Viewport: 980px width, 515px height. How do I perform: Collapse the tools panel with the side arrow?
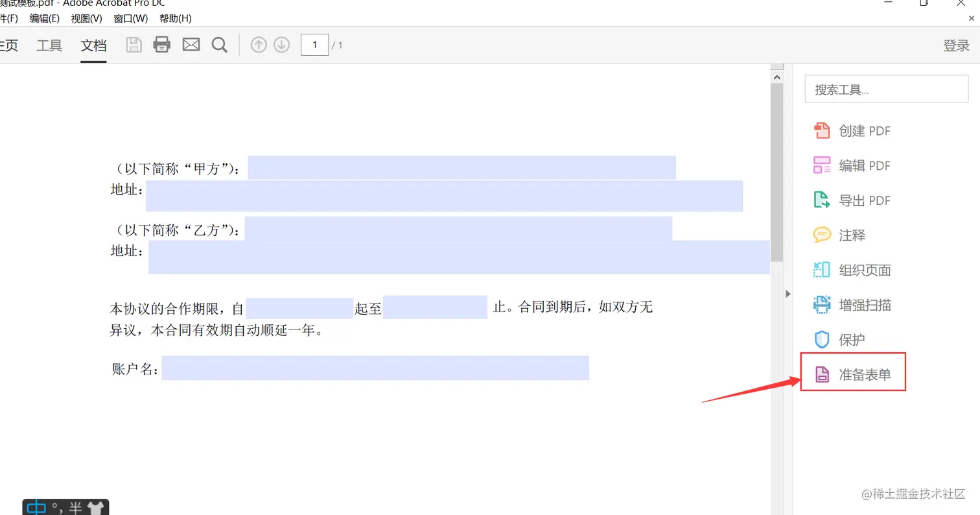[x=787, y=293]
